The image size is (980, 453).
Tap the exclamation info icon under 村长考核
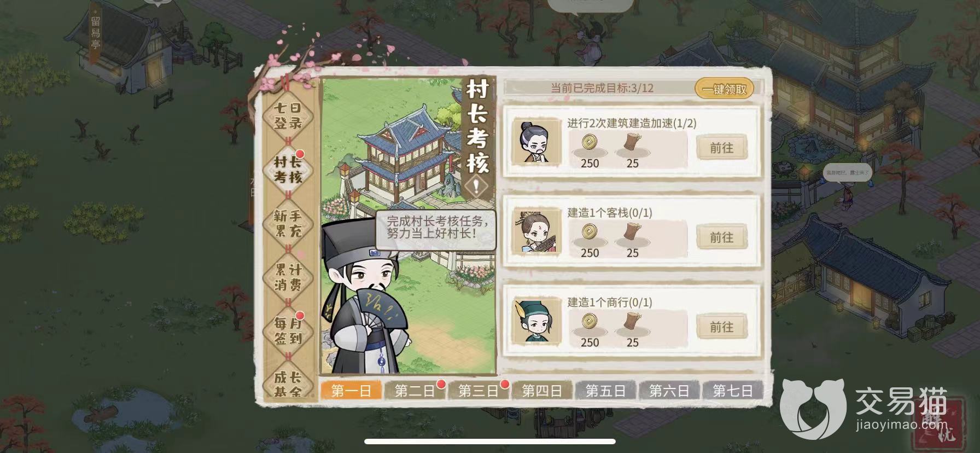click(477, 187)
